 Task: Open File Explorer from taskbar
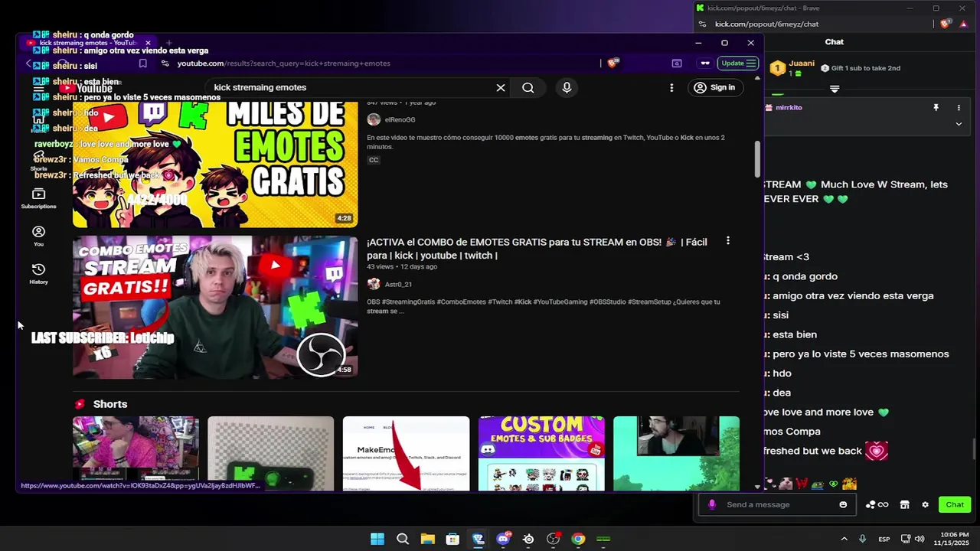tap(428, 539)
